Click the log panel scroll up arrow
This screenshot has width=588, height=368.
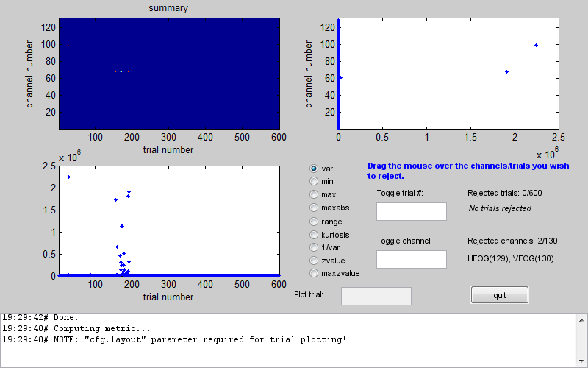click(581, 319)
